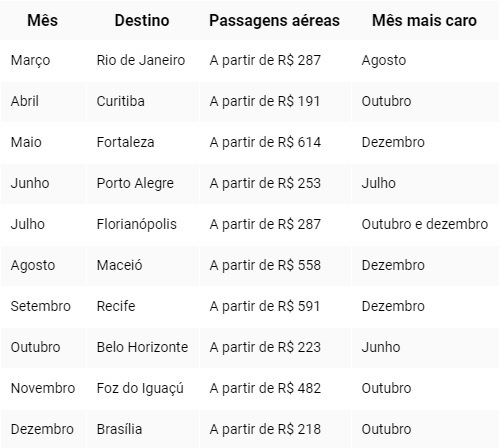Click the Setembro month cell
This screenshot has height=448, width=499.
coord(41,306)
